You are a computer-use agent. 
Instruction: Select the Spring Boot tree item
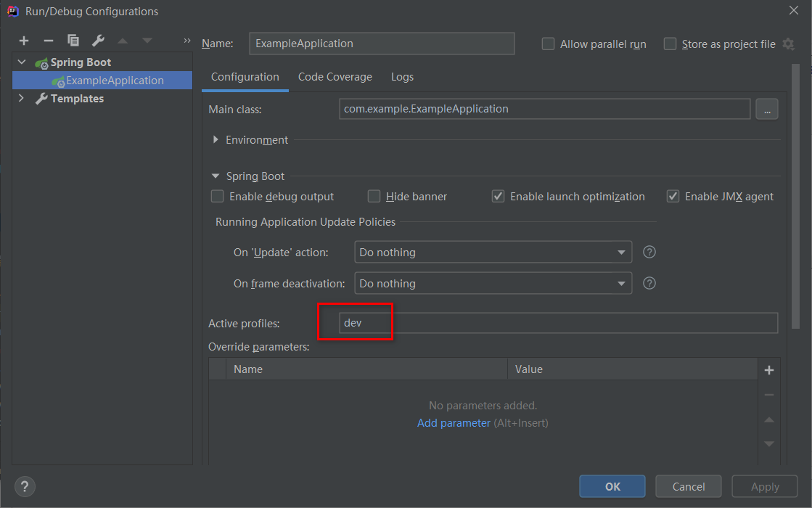click(81, 62)
